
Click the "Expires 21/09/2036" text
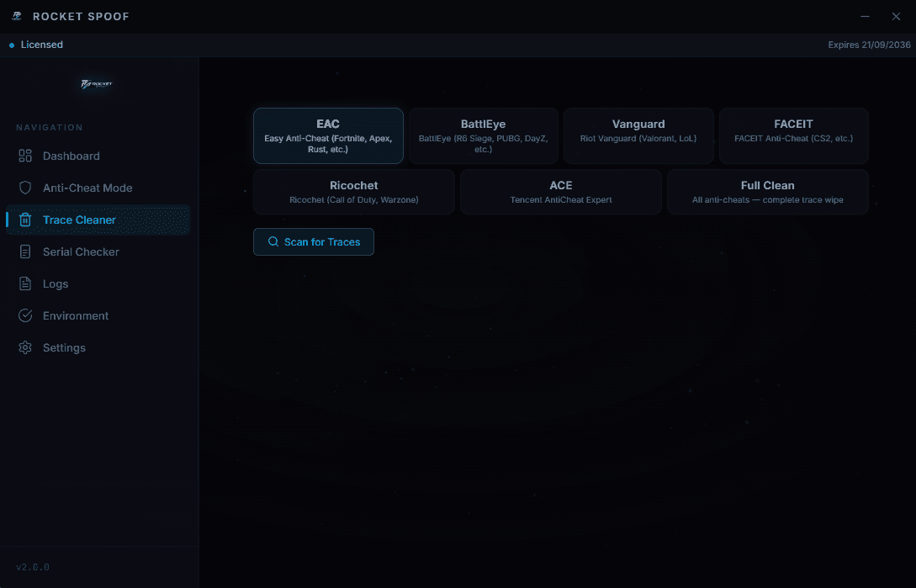tap(869, 45)
